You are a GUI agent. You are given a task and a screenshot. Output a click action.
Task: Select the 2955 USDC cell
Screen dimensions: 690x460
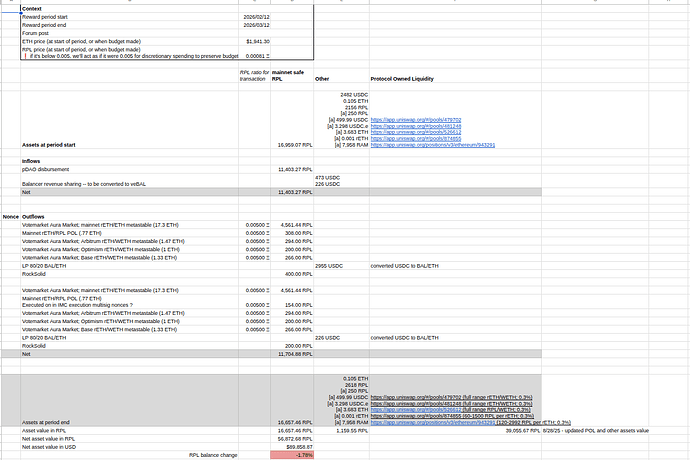tap(341, 266)
